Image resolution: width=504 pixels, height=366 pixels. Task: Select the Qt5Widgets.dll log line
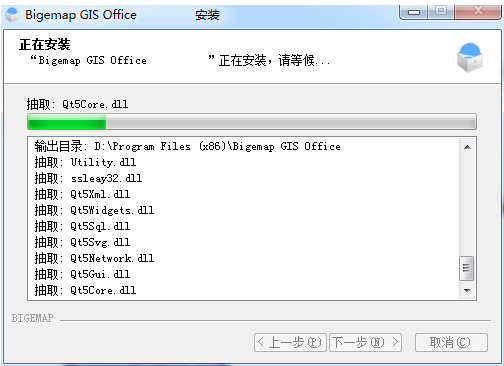coord(94,210)
